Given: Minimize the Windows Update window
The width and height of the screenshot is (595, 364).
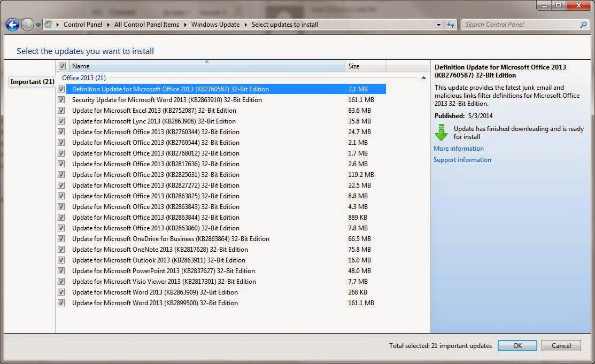Looking at the screenshot, I should (x=544, y=6).
